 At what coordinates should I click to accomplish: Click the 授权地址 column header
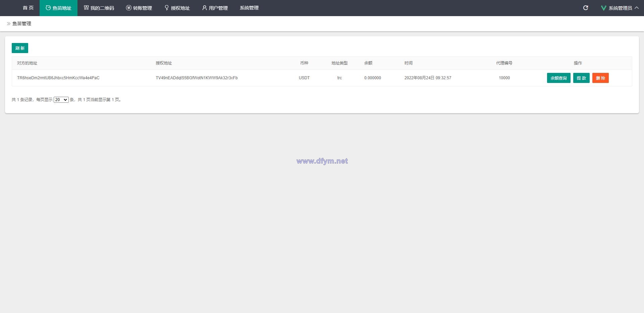(164, 63)
